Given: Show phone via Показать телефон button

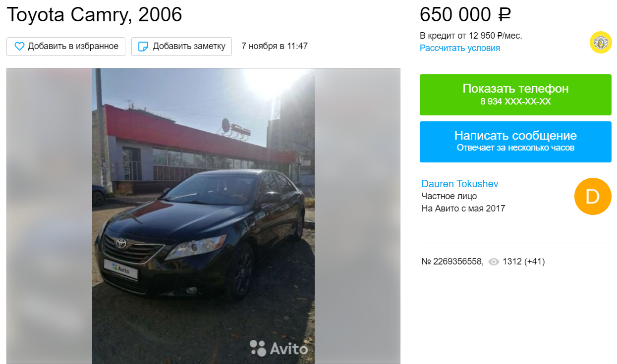Looking at the screenshot, I should [515, 95].
